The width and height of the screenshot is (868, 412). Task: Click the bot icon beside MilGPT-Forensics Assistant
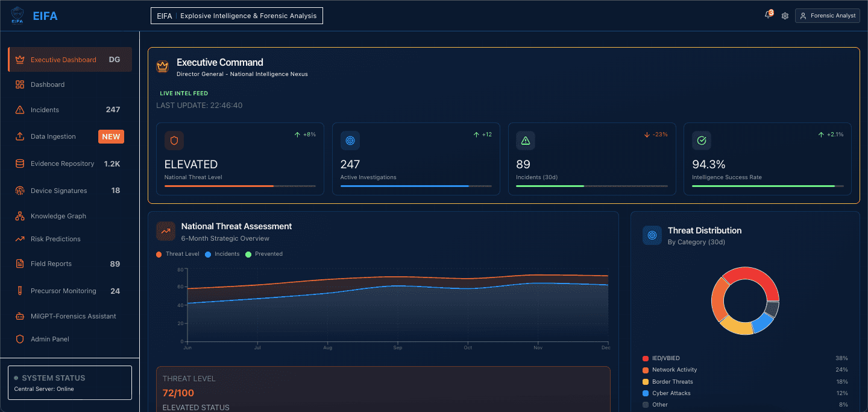click(x=20, y=316)
